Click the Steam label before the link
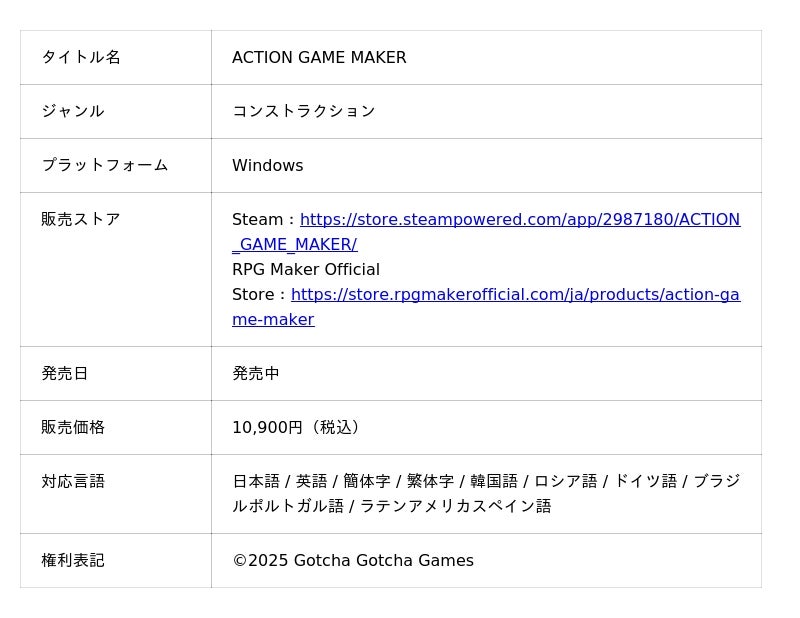 coord(257,220)
